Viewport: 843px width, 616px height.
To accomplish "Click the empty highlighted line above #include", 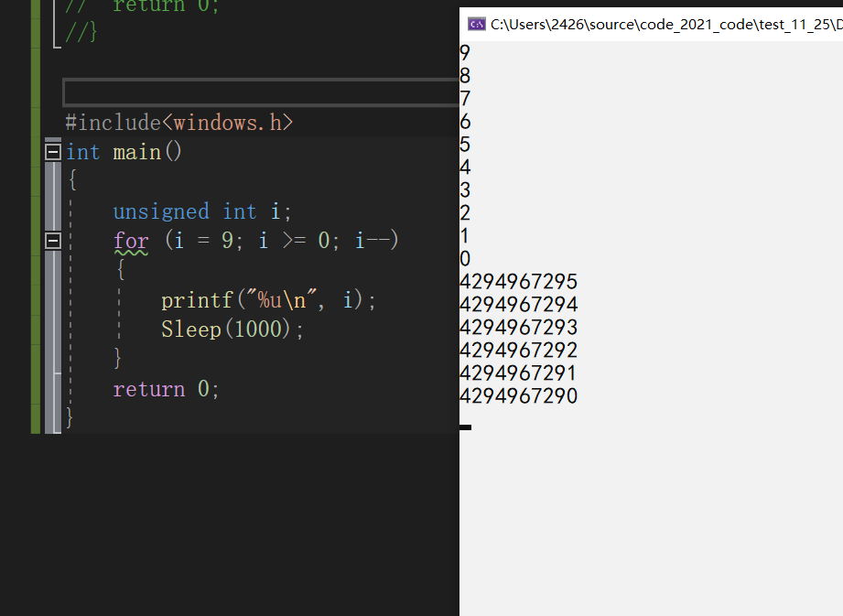I will coord(261,92).
